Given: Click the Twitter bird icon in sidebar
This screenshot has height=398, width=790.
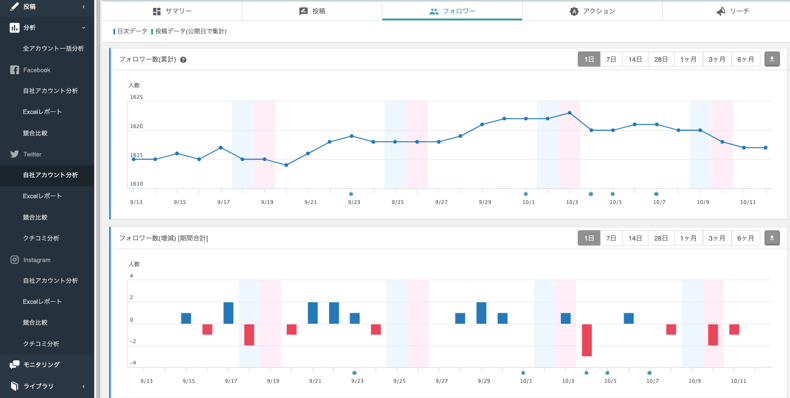Looking at the screenshot, I should click(x=14, y=154).
